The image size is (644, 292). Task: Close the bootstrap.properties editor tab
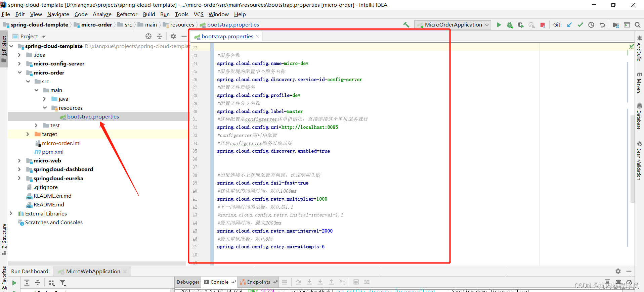click(x=257, y=36)
